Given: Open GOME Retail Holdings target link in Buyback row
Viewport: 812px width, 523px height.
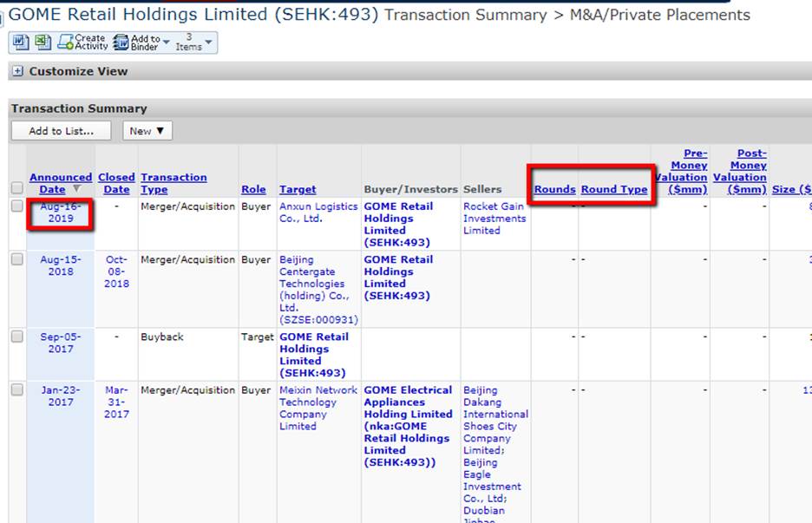Looking at the screenshot, I should (314, 355).
